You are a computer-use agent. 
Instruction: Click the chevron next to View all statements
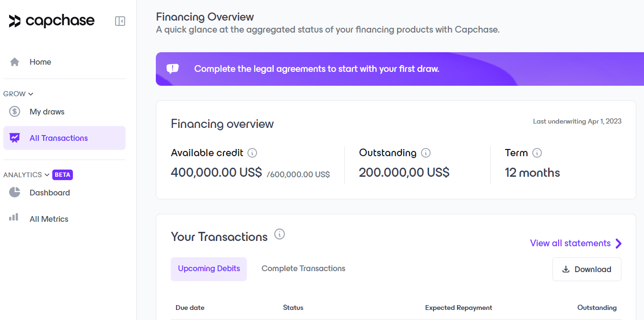[x=619, y=243]
